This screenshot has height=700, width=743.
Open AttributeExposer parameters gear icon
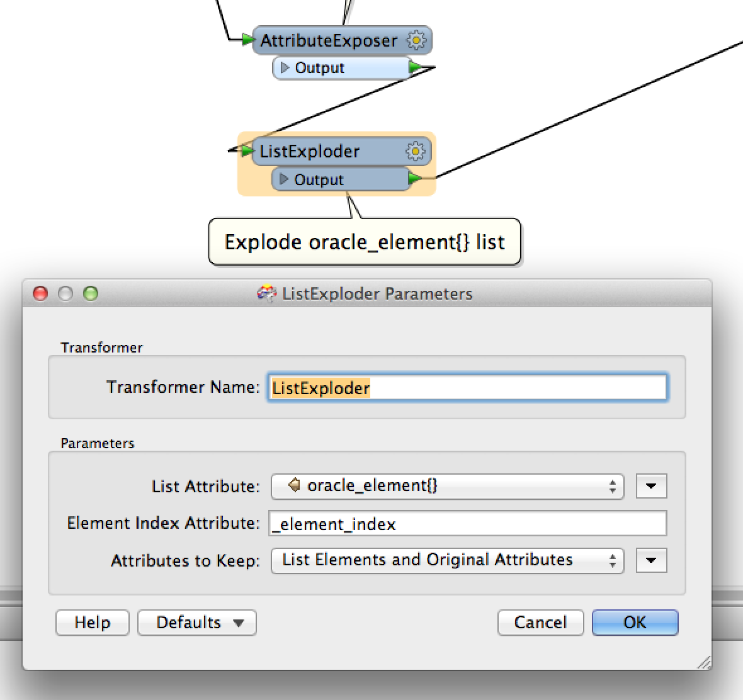pos(416,40)
